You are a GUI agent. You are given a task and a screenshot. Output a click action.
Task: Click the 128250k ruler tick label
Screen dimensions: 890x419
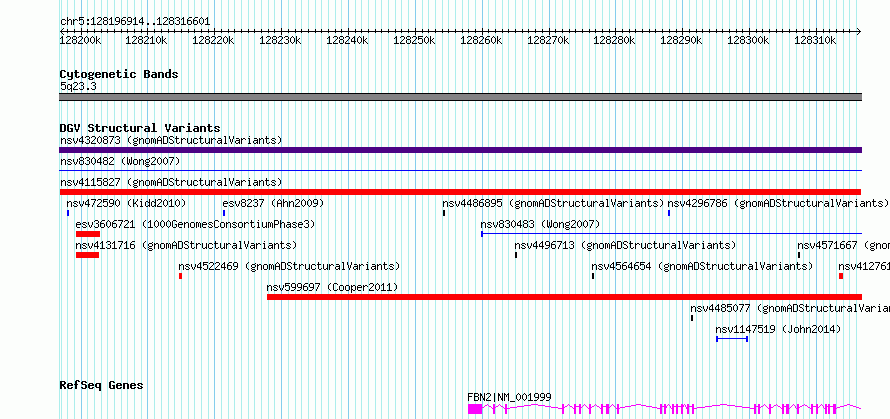tap(414, 40)
